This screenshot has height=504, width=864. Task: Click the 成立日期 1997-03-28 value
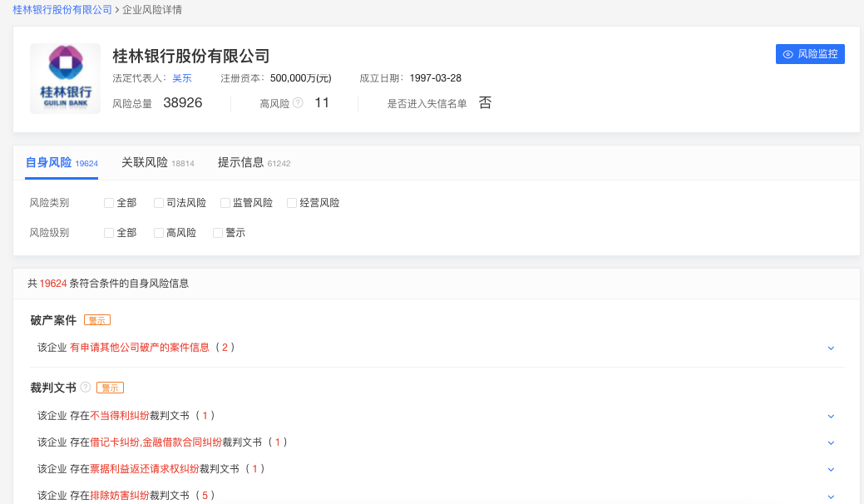[435, 78]
